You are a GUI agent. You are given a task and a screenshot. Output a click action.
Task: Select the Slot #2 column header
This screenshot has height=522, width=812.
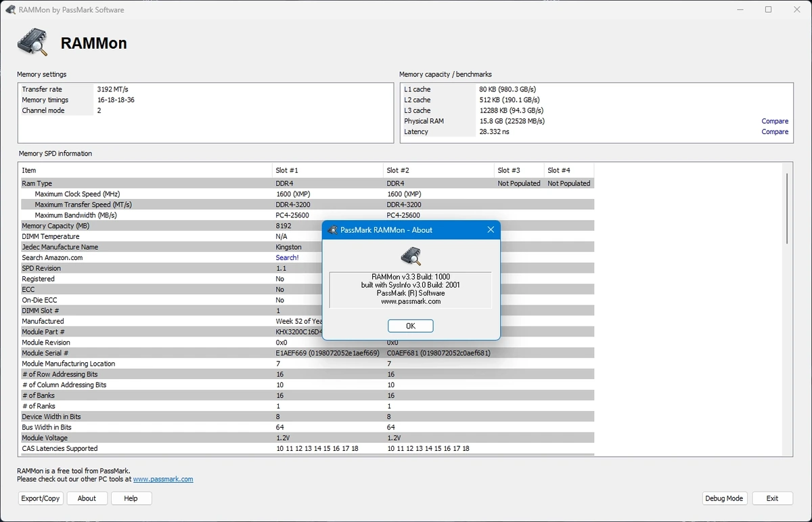point(438,171)
